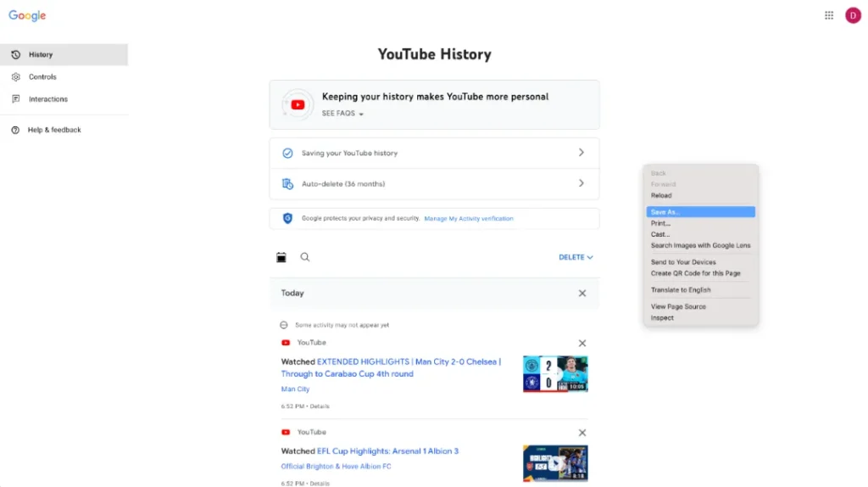The width and height of the screenshot is (868, 487).
Task: Click the Google logo
Action: (27, 15)
